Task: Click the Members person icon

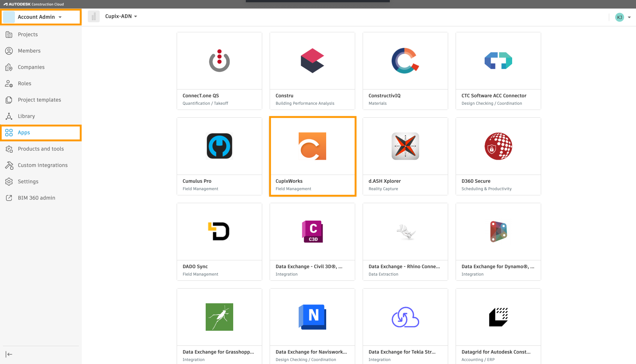Action: tap(9, 51)
